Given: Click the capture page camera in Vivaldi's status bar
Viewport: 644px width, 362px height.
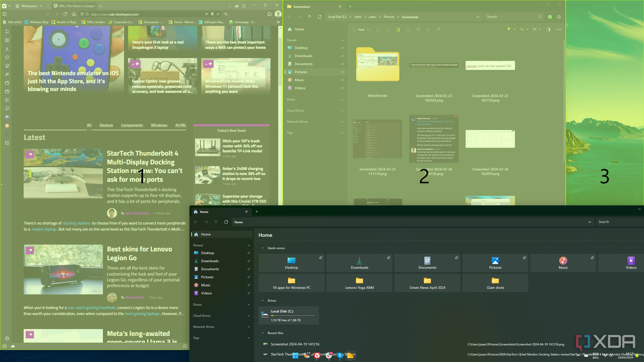Looking at the screenshot, I should point(185,346).
